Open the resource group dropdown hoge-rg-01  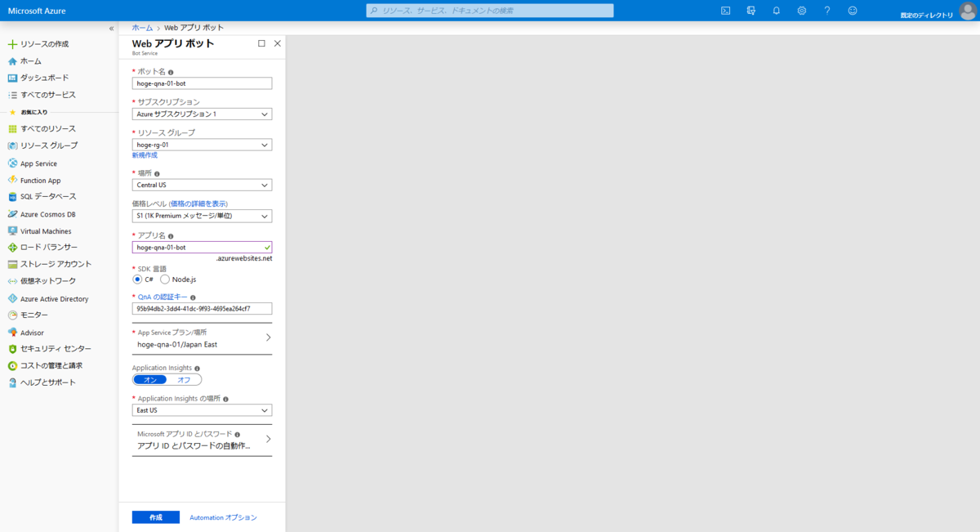pos(202,145)
